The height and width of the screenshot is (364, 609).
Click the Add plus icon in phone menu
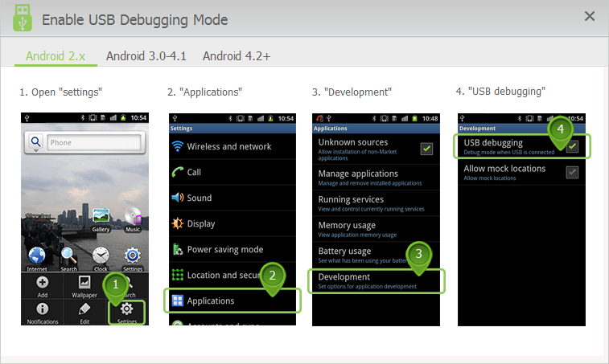[43, 282]
